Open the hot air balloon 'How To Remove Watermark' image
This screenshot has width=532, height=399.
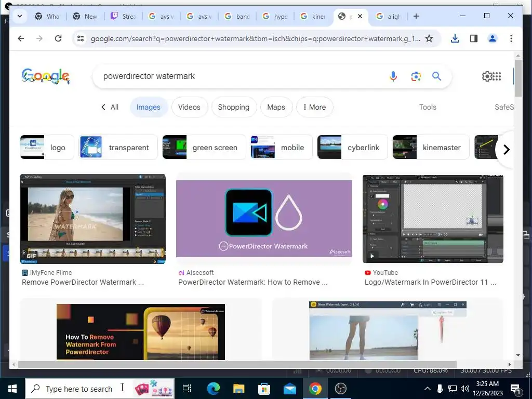pos(141,332)
